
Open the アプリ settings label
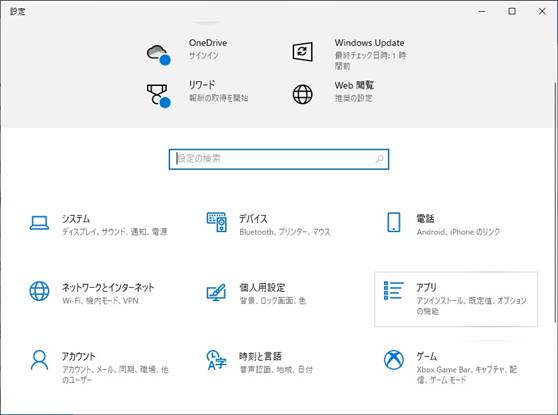coord(426,287)
